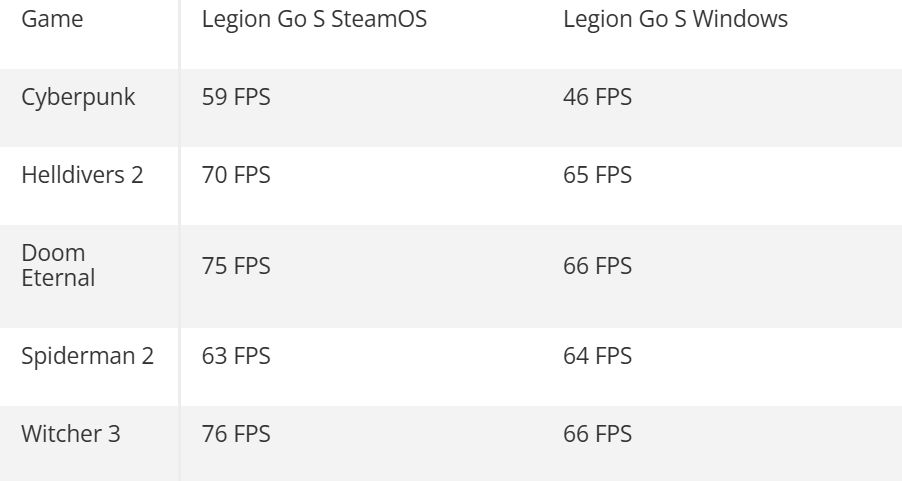Screen dimensions: 902x481
Task: Click the Game column header
Action: [53, 19]
